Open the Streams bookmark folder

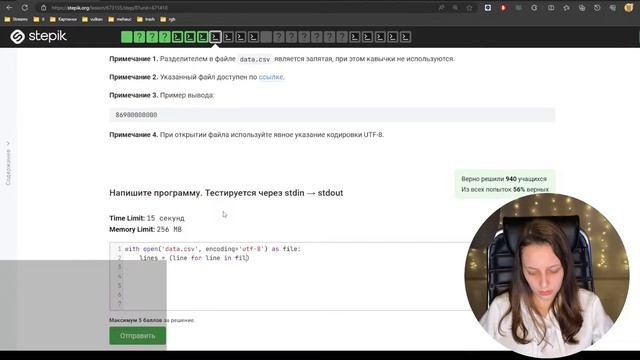point(16,19)
